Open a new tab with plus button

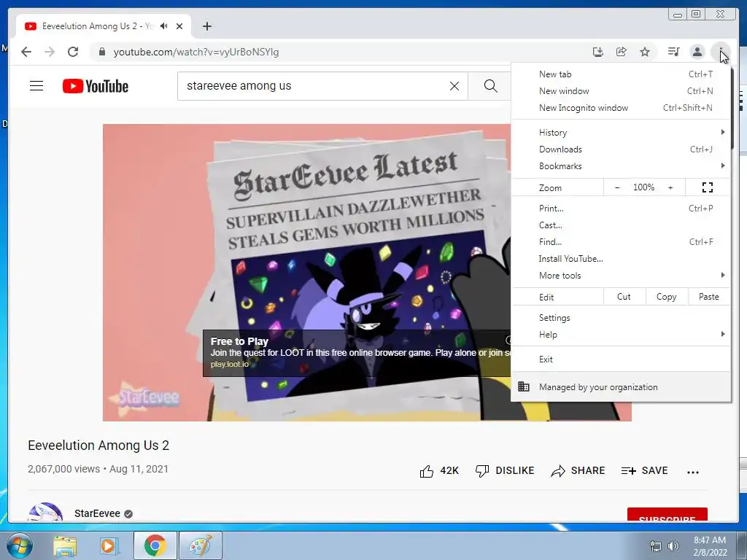pyautogui.click(x=206, y=26)
